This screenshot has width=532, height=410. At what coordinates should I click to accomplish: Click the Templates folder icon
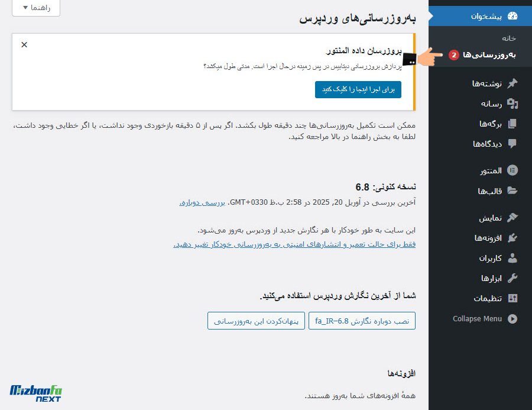click(x=512, y=191)
